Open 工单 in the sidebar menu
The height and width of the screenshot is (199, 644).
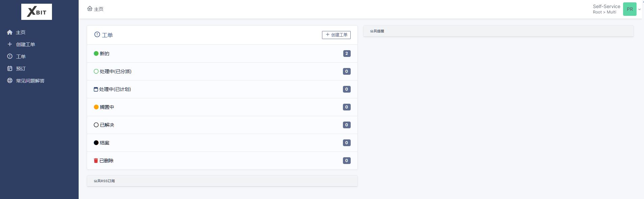[21, 56]
